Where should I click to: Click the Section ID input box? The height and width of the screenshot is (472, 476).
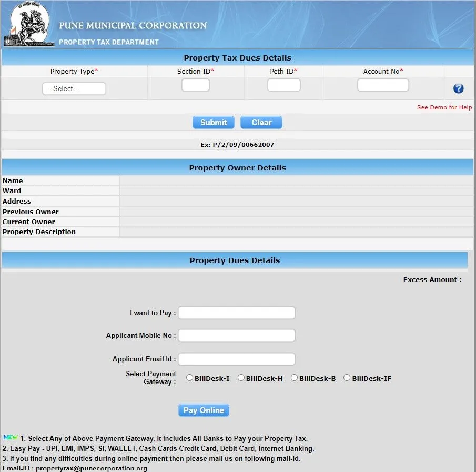[x=196, y=85]
